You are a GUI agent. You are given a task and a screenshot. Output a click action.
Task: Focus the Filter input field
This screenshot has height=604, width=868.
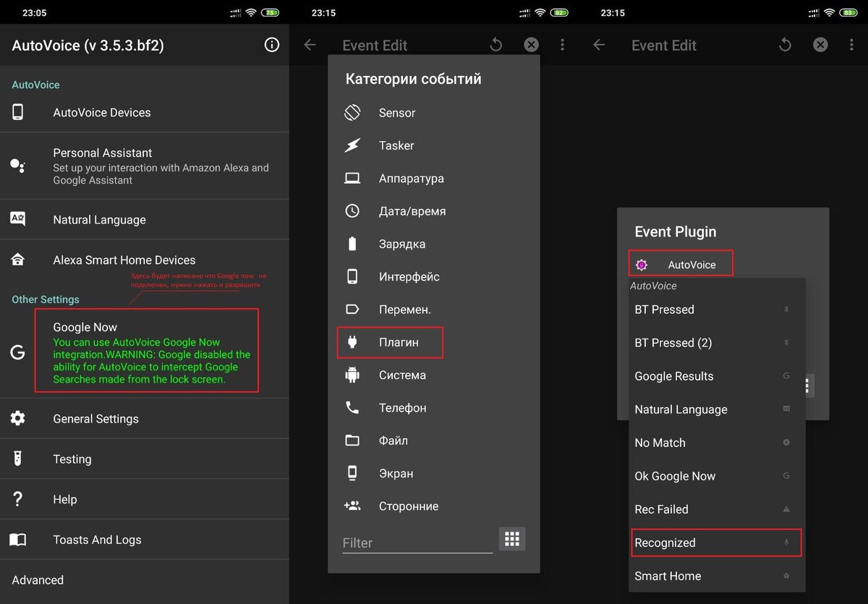[417, 543]
